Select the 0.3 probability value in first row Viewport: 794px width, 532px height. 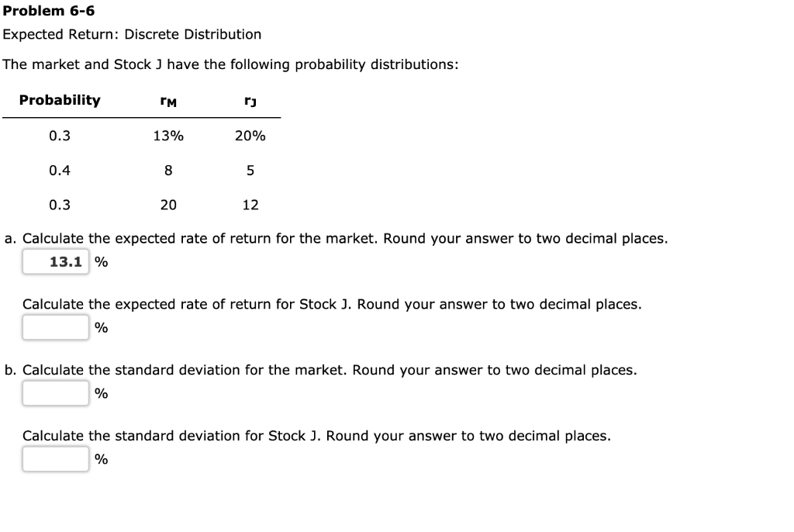point(59,135)
